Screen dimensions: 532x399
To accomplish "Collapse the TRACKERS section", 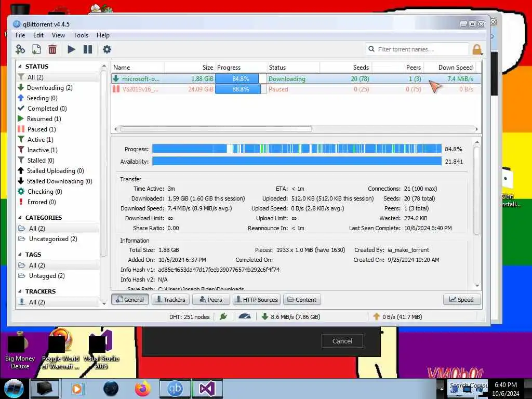I will 20,291.
